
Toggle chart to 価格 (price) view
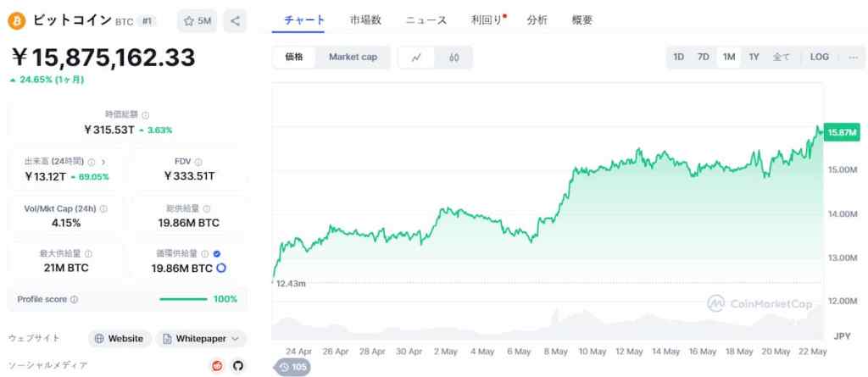pos(295,57)
